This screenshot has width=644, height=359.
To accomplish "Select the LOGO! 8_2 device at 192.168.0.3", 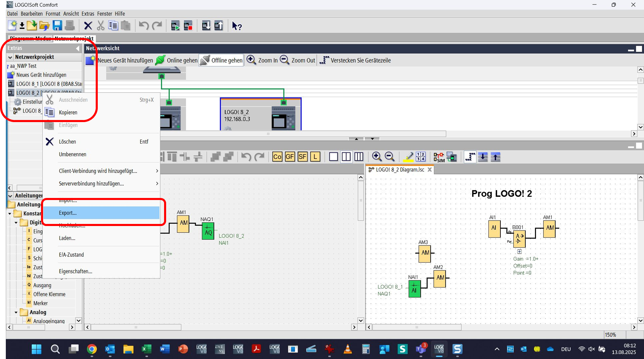I will click(x=260, y=114).
